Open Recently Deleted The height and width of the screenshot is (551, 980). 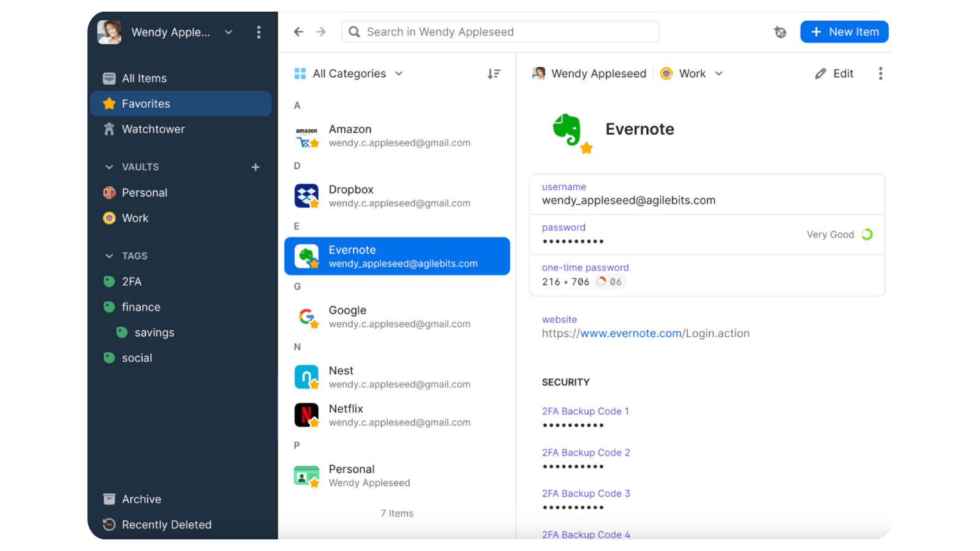(181, 525)
